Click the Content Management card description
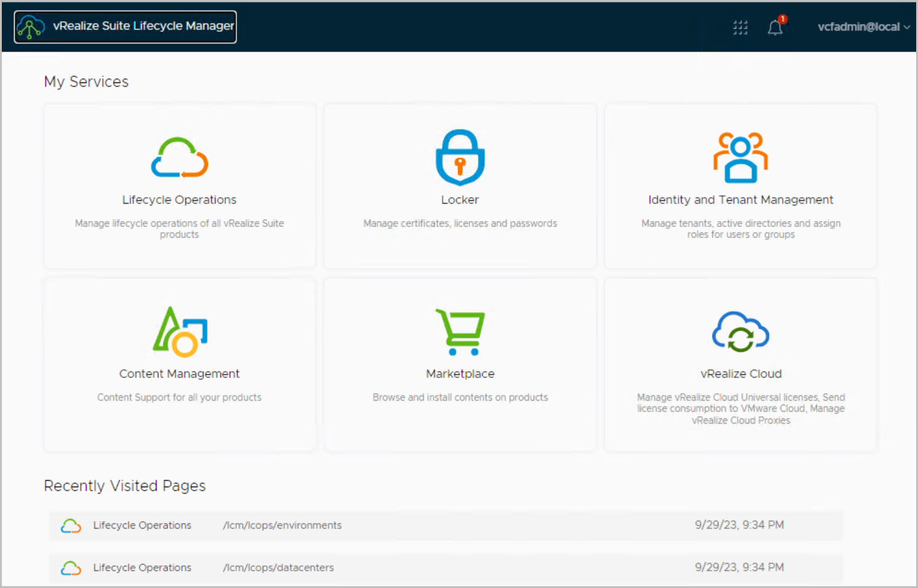This screenshot has height=588, width=918. point(179,398)
